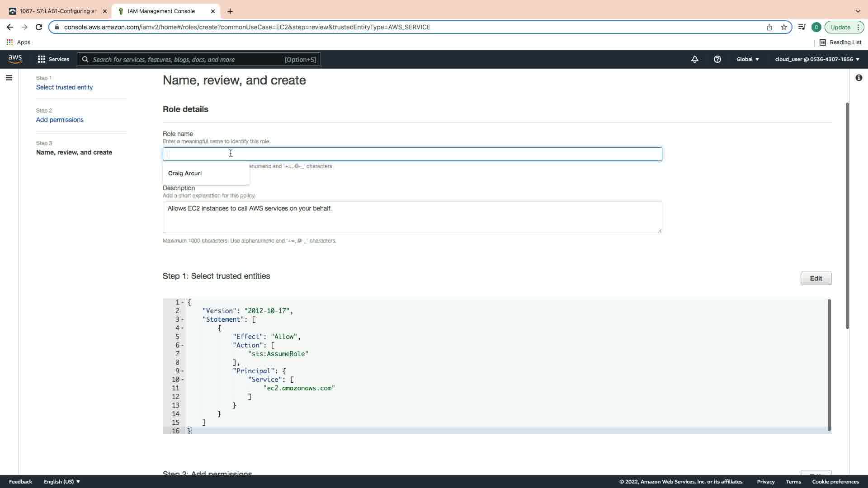Click the share page icon in address bar
Image resolution: width=868 pixels, height=488 pixels.
769,27
